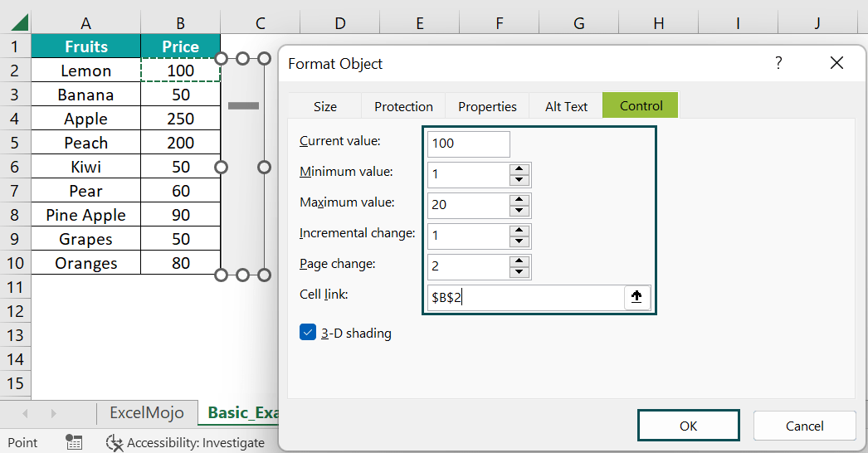Click the scroll bar thumb on sheet
This screenshot has height=453, width=868.
tap(243, 105)
